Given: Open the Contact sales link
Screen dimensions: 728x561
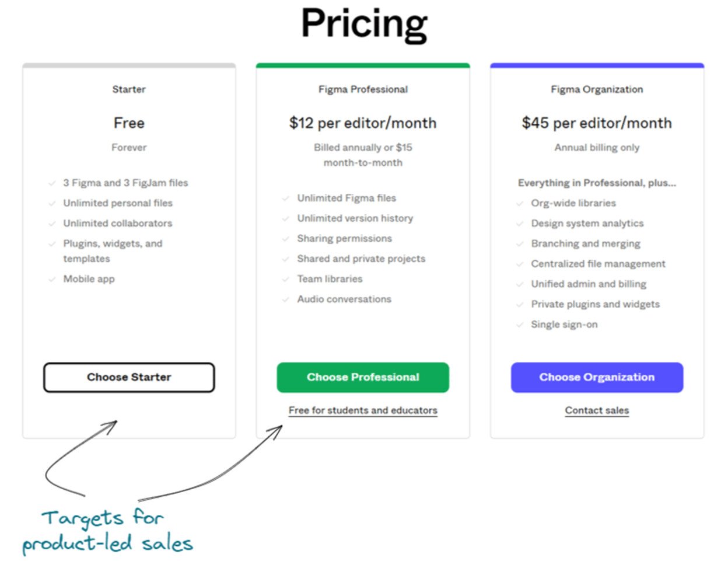Looking at the screenshot, I should pos(597,410).
